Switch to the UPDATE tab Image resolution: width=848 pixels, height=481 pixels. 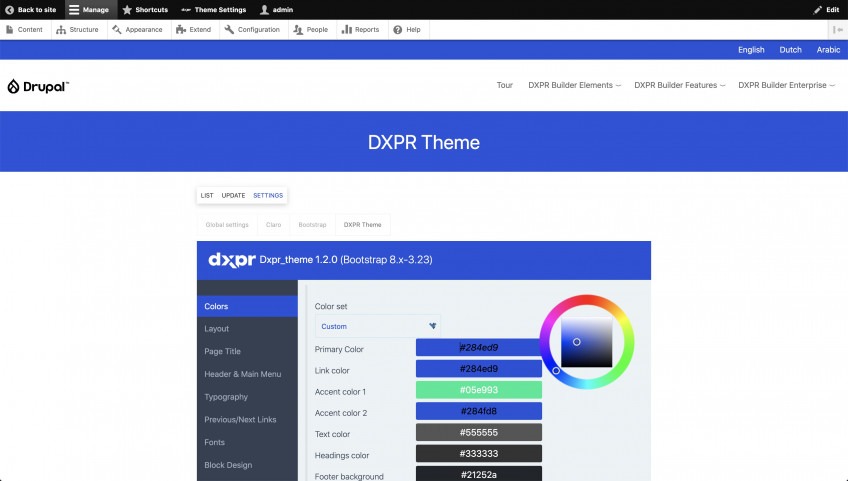click(233, 195)
